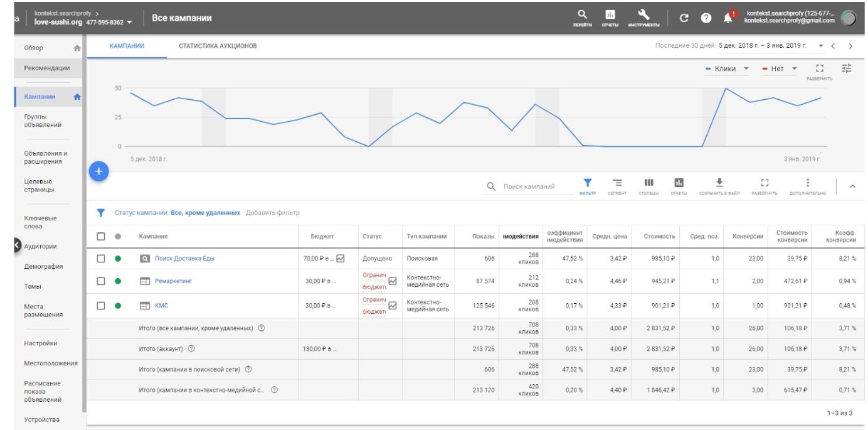Image resolution: width=868 pixels, height=430 pixels.
Task: Click the refresh icon in top bar
Action: click(x=685, y=17)
